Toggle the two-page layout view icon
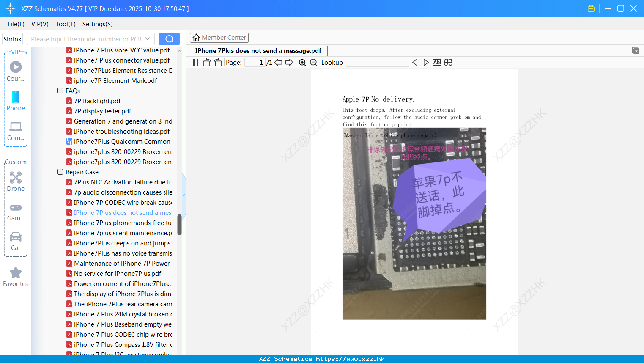 click(x=194, y=63)
